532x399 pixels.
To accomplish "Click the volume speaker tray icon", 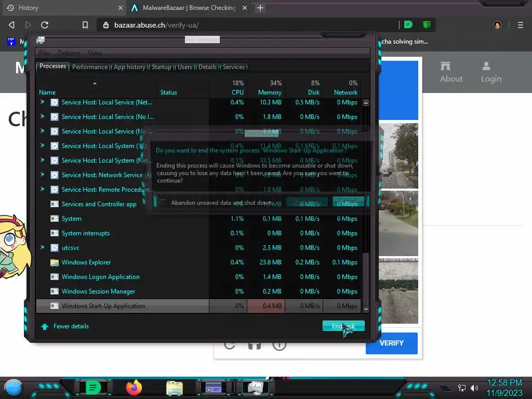I will pos(474,388).
